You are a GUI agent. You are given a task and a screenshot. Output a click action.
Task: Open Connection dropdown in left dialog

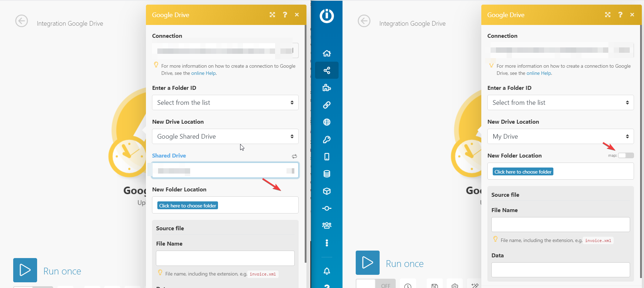(225, 51)
